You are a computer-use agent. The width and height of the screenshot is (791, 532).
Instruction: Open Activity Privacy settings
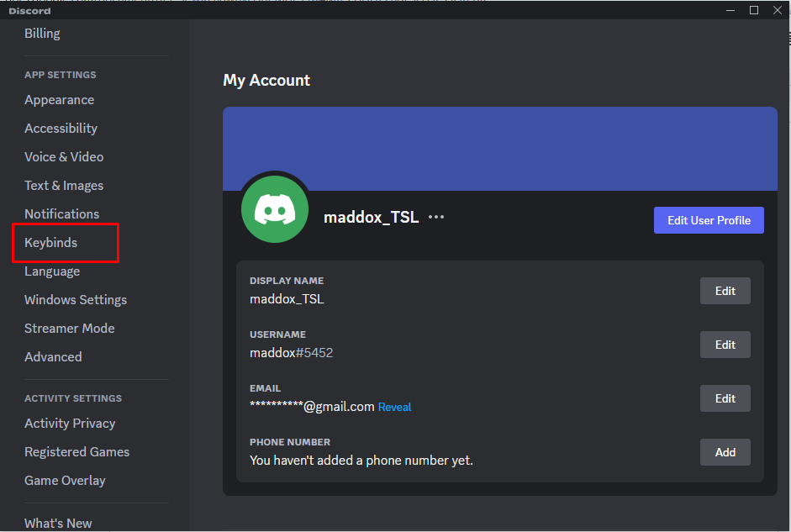coord(70,424)
